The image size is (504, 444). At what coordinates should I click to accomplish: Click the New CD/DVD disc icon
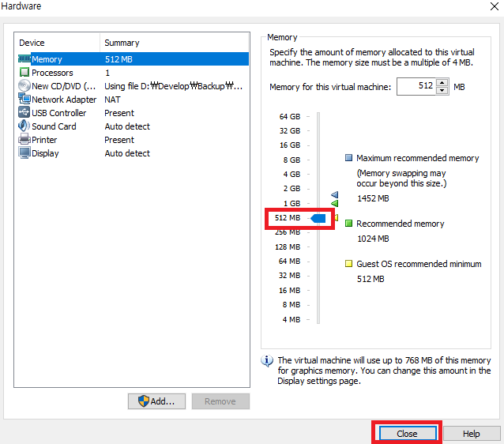(24, 86)
